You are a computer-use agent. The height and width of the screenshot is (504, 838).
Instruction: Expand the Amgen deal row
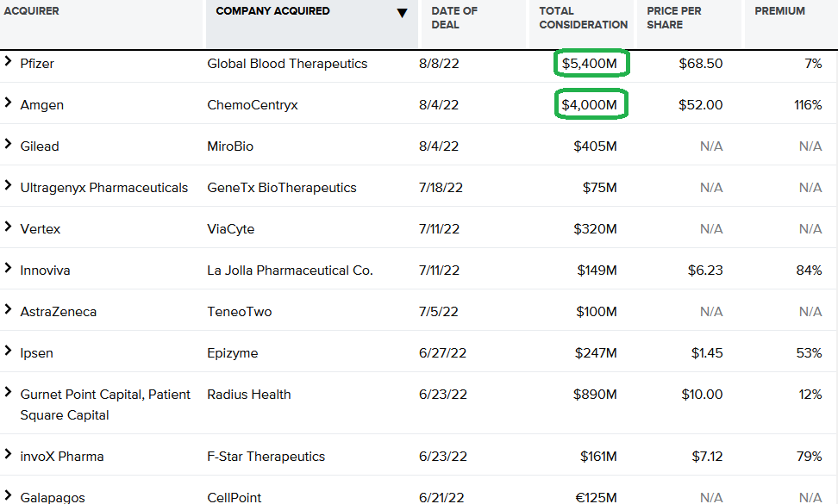tap(8, 103)
